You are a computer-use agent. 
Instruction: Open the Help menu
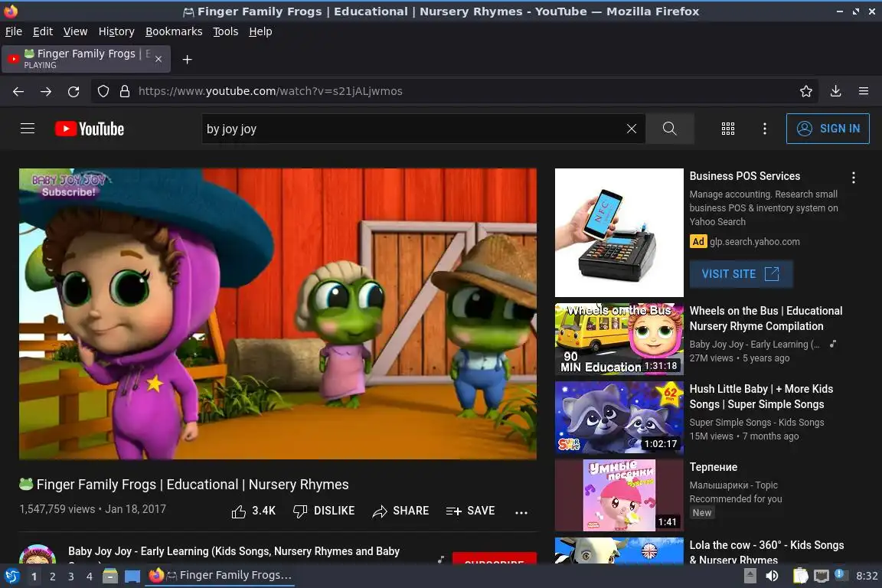[x=260, y=31]
